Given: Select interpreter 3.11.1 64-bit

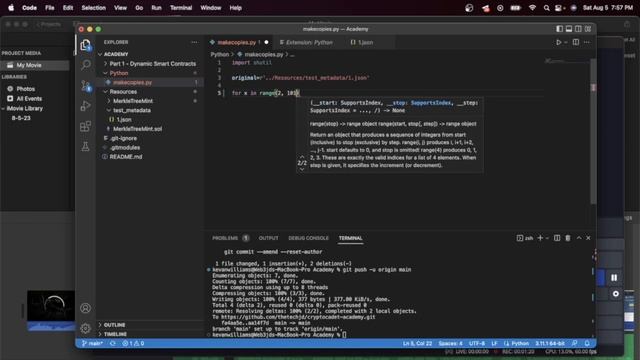Looking at the screenshot, I should coord(550,343).
